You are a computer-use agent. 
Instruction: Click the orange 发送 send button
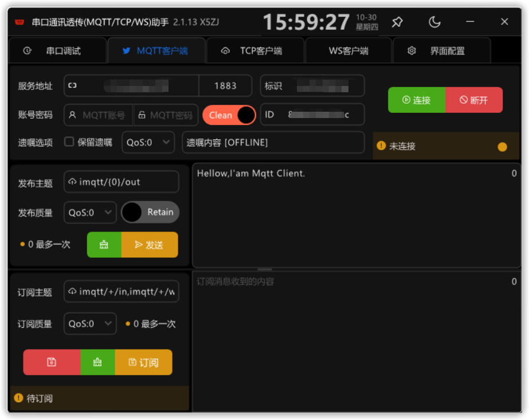point(150,245)
